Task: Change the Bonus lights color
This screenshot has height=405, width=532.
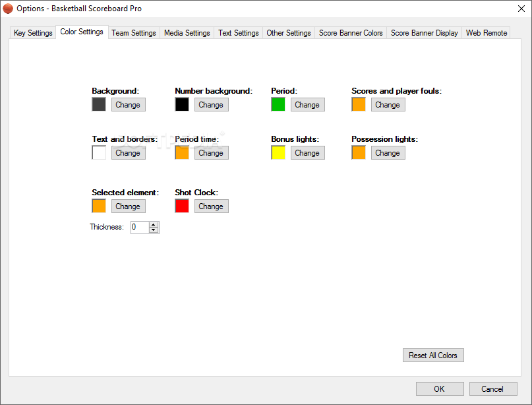Action: click(307, 153)
